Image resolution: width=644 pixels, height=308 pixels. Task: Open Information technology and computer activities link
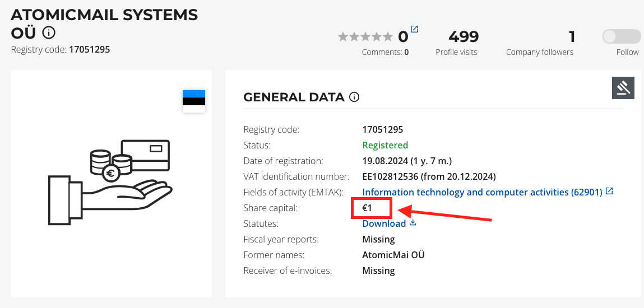482,192
